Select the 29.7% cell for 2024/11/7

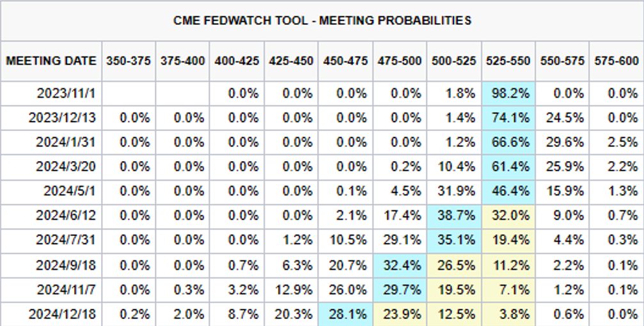(x=400, y=288)
